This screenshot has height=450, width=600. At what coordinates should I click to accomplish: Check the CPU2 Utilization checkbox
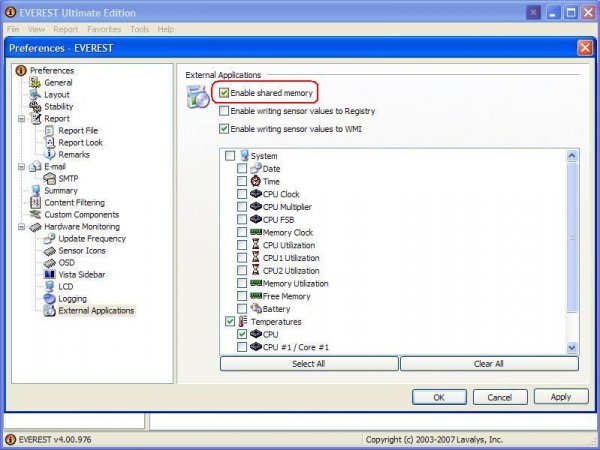pos(242,270)
